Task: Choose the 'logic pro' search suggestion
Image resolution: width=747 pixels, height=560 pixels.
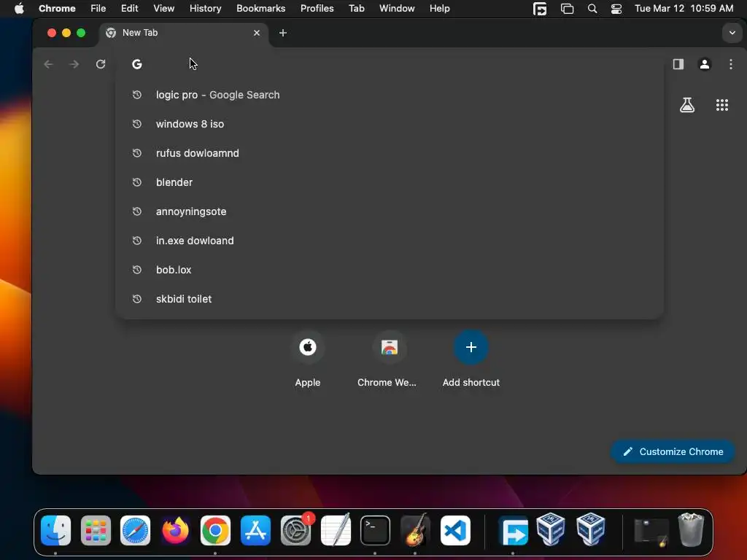Action: [x=390, y=95]
